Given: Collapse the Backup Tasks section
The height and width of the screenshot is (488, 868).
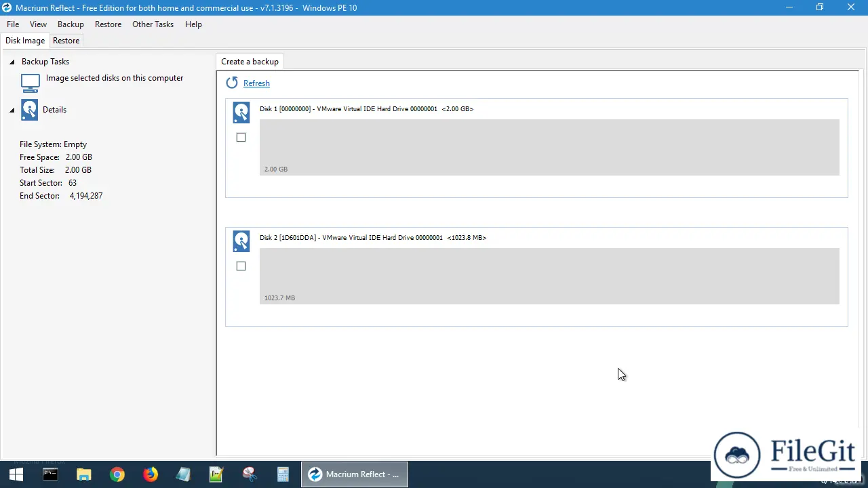Looking at the screenshot, I should (x=12, y=62).
